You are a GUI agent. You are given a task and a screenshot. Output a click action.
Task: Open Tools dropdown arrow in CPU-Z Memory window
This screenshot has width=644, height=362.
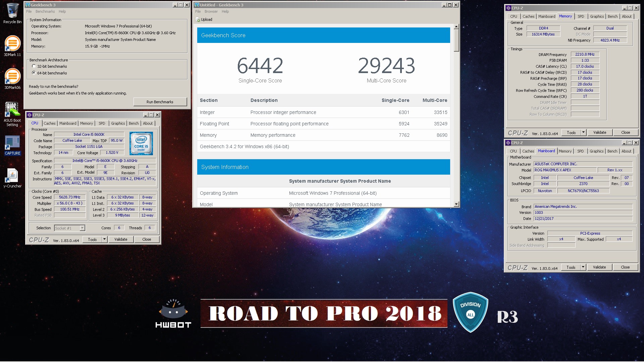click(583, 132)
